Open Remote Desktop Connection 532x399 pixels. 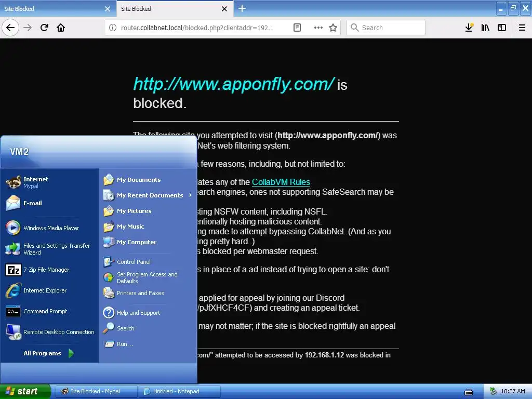coord(49,332)
